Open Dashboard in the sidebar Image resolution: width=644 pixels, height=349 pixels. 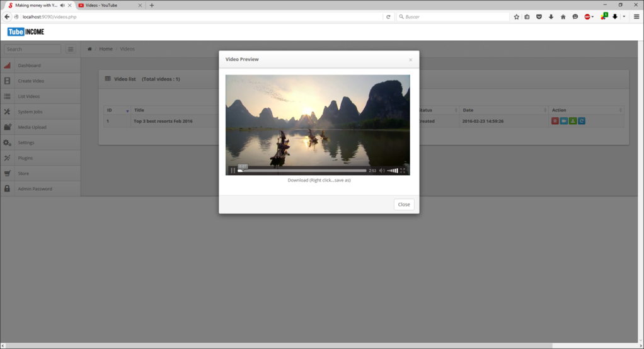(40, 66)
